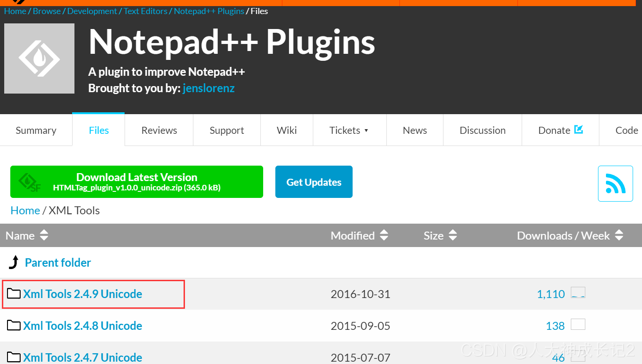
Task: Open the Parent folder link
Action: pos(58,262)
